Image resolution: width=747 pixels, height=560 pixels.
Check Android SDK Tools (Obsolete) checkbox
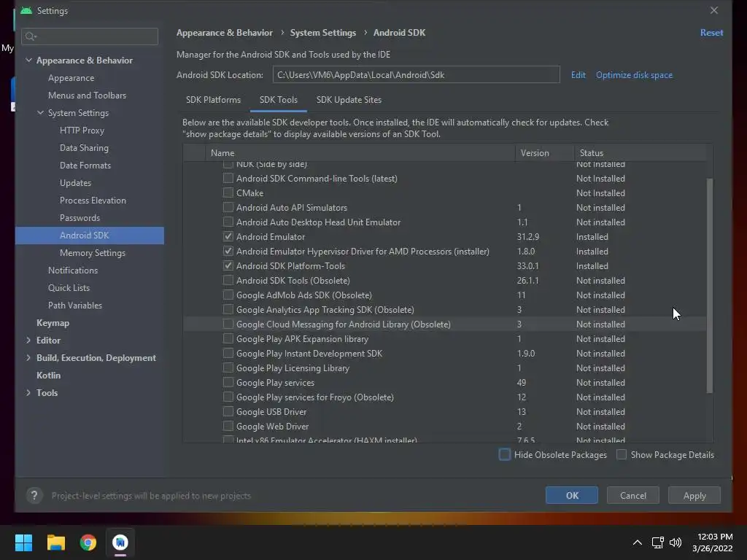click(228, 281)
